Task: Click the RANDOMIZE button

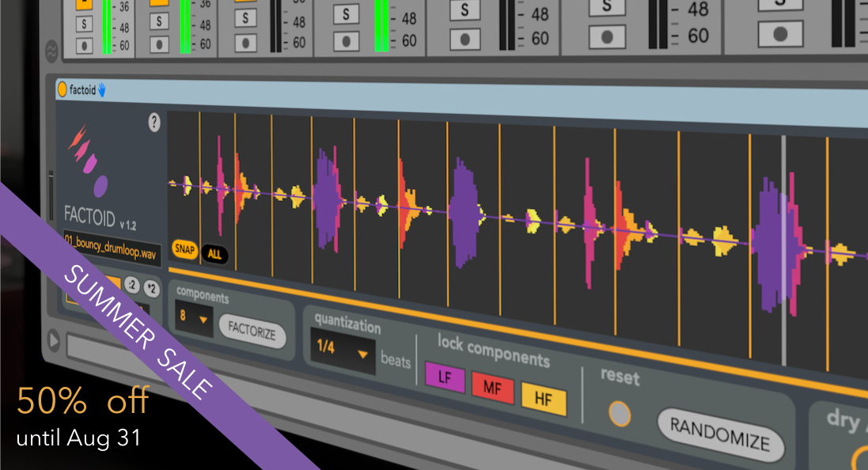Action: 720,434
